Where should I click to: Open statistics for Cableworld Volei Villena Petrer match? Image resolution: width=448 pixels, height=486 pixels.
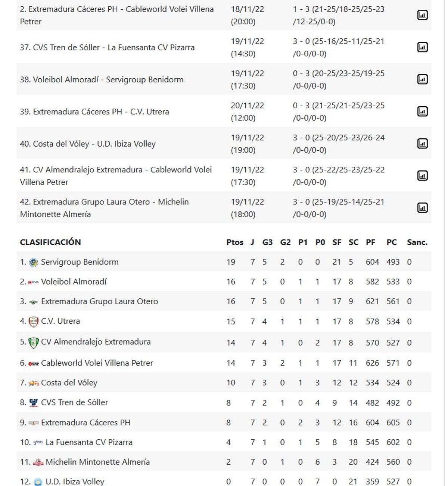(x=422, y=15)
